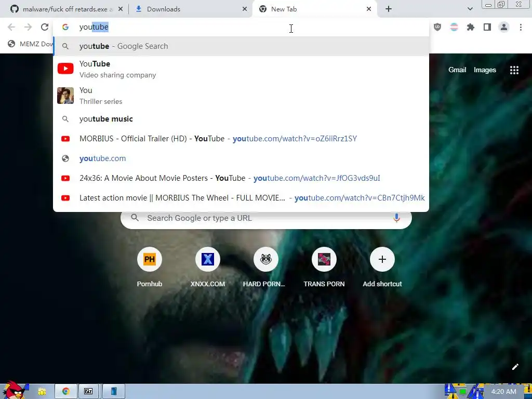Pick the 'youtube music' suggestion
The width and height of the screenshot is (532, 399).
coord(241,119)
